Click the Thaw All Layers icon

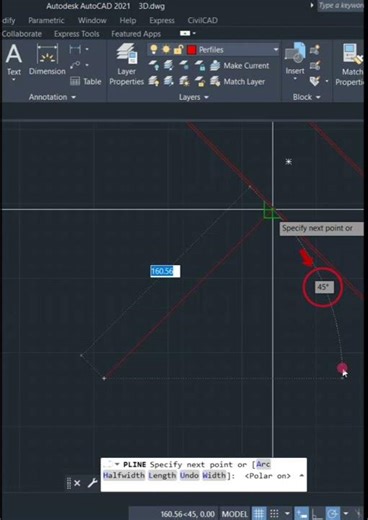(184, 81)
